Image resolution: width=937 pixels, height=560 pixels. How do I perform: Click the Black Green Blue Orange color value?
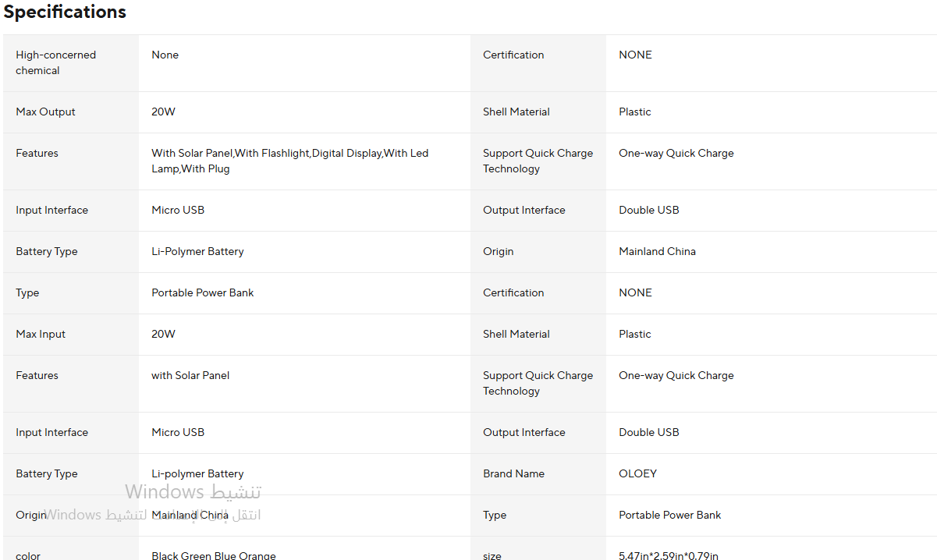213,555
